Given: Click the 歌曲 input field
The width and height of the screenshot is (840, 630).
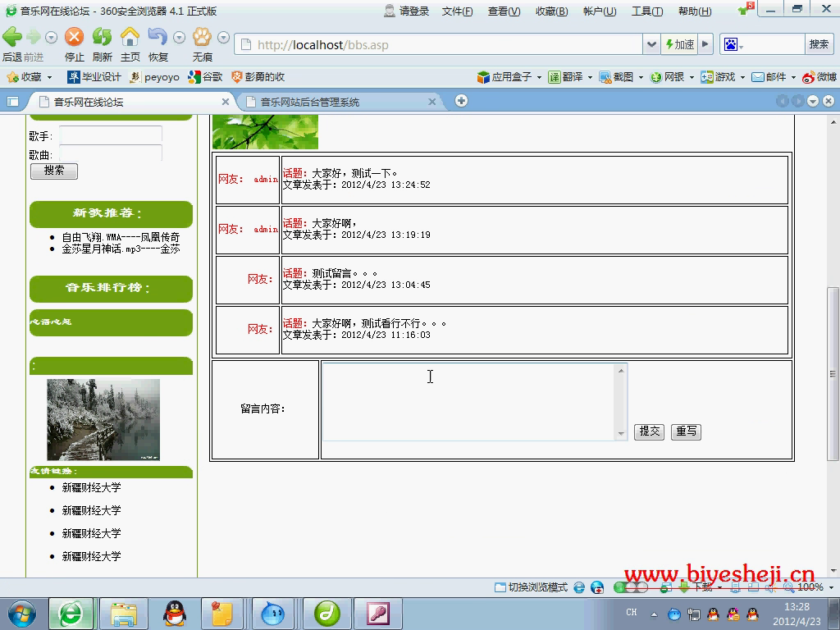Looking at the screenshot, I should [x=111, y=153].
